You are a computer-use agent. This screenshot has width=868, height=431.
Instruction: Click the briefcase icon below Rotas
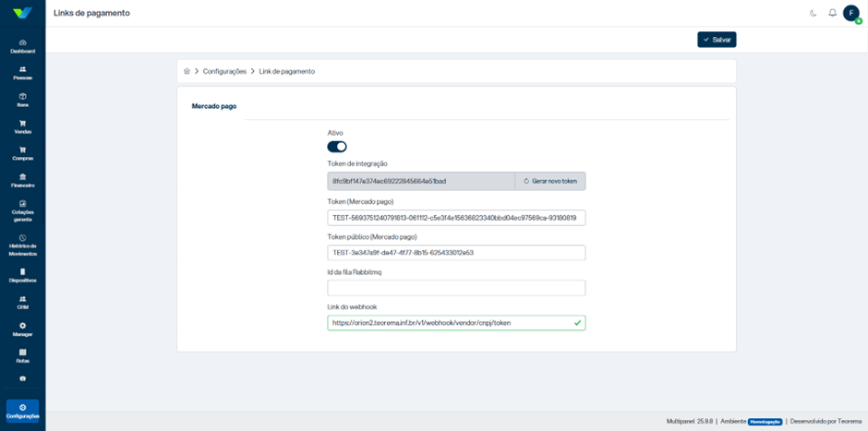[x=23, y=379]
